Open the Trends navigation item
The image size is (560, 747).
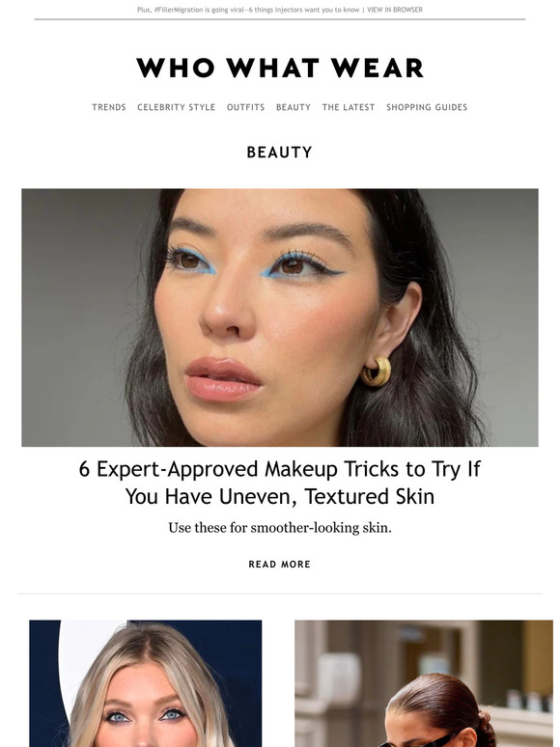[109, 107]
